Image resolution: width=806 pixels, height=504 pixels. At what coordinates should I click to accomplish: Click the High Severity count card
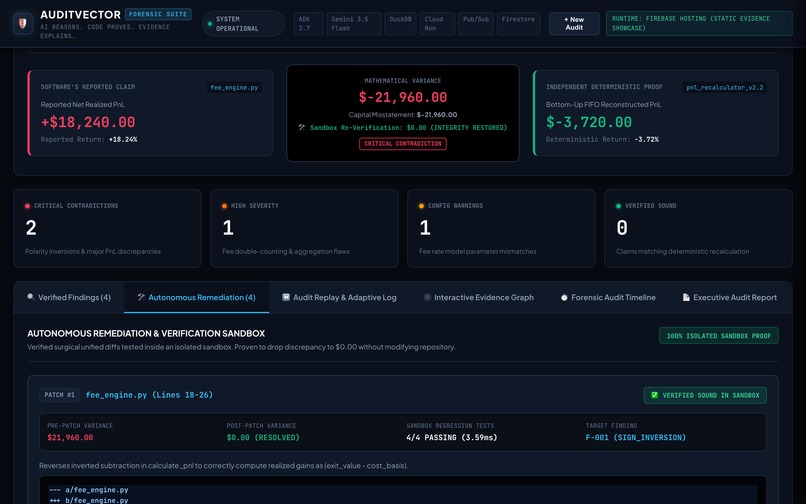point(304,228)
